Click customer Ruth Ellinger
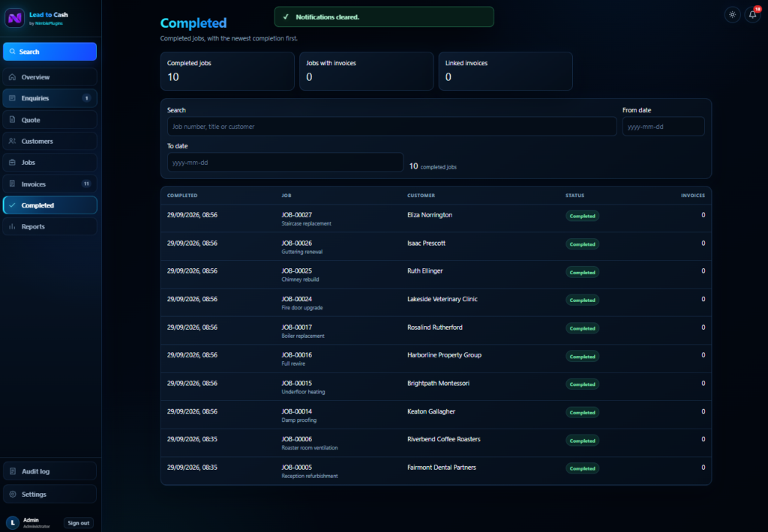 tap(424, 270)
